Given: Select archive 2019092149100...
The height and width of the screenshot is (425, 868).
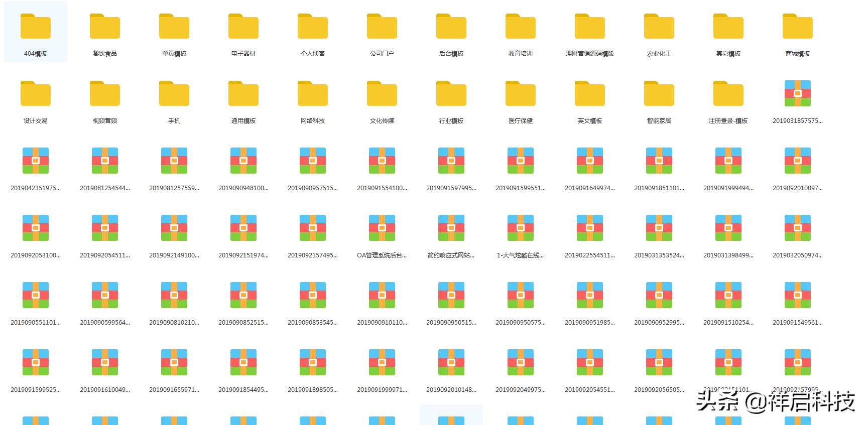Looking at the screenshot, I should (174, 228).
